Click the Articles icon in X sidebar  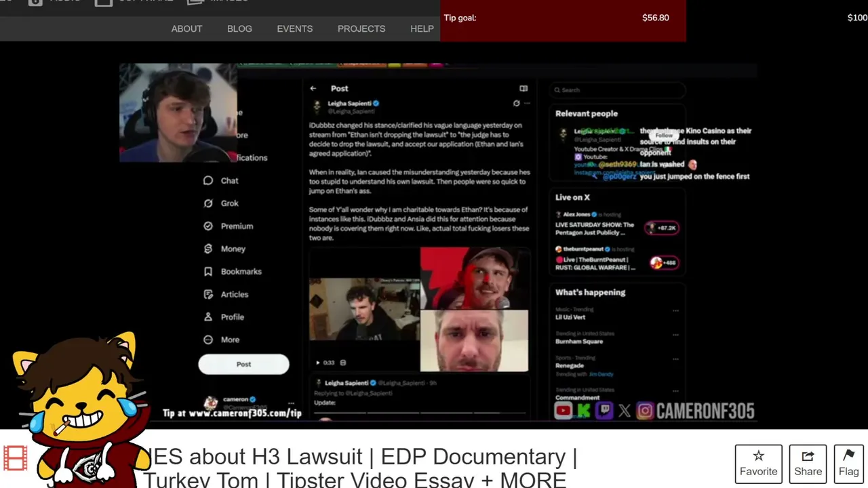(208, 294)
